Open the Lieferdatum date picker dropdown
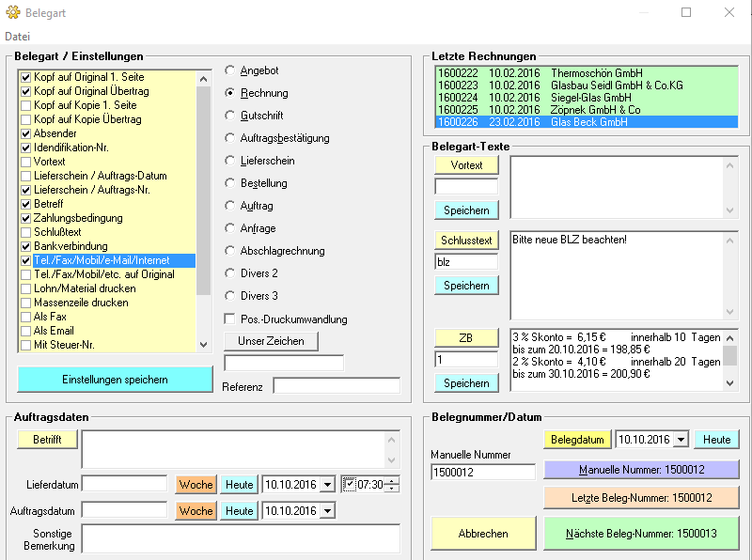Image resolution: width=752 pixels, height=560 pixels. coord(327,484)
